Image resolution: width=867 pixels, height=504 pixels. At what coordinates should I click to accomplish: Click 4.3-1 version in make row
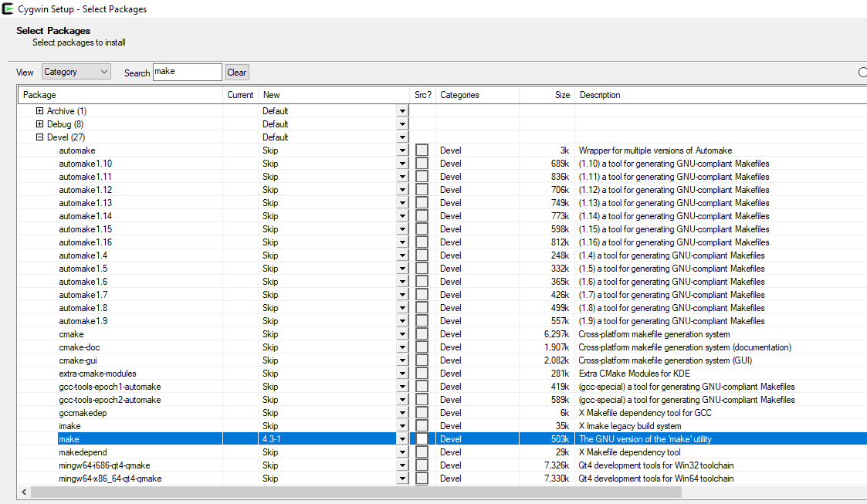pos(271,439)
